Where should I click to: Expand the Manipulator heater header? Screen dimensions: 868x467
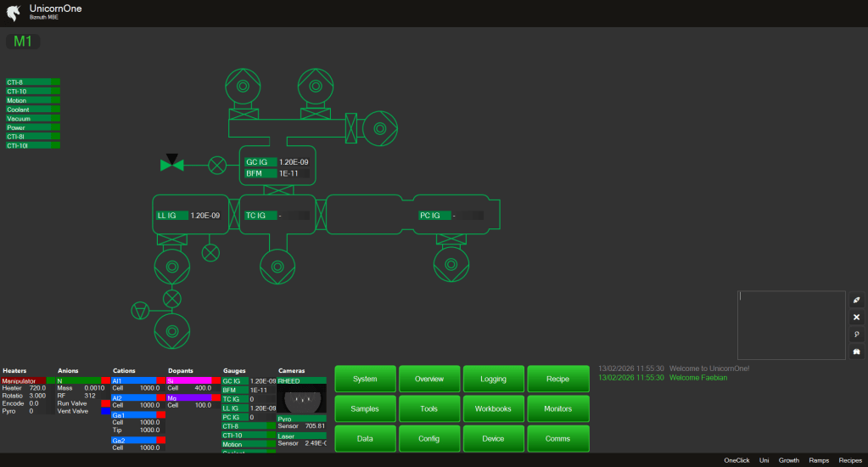click(x=24, y=380)
